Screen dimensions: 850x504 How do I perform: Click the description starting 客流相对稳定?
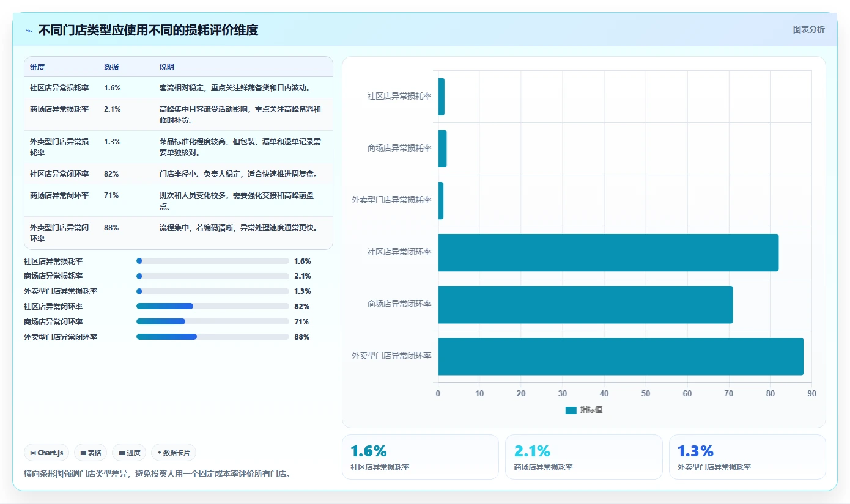(235, 88)
